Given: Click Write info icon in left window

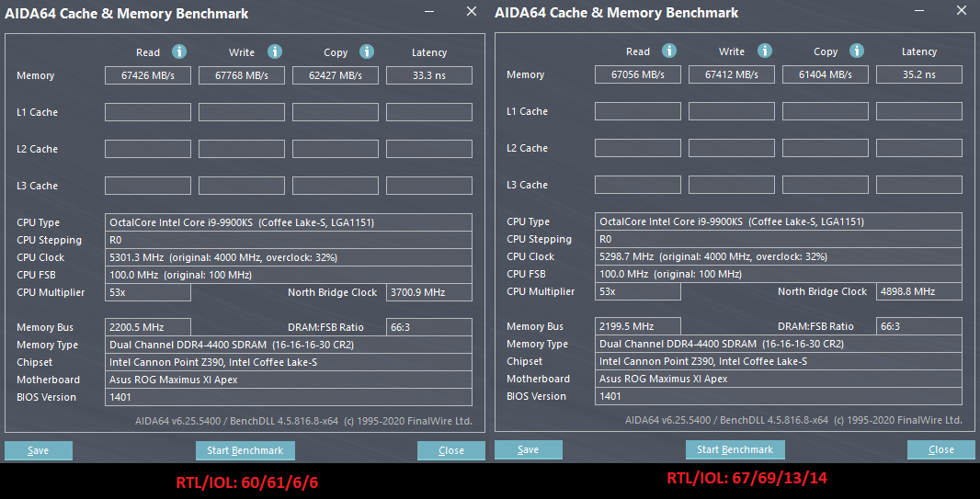Looking at the screenshot, I should pos(274,51).
